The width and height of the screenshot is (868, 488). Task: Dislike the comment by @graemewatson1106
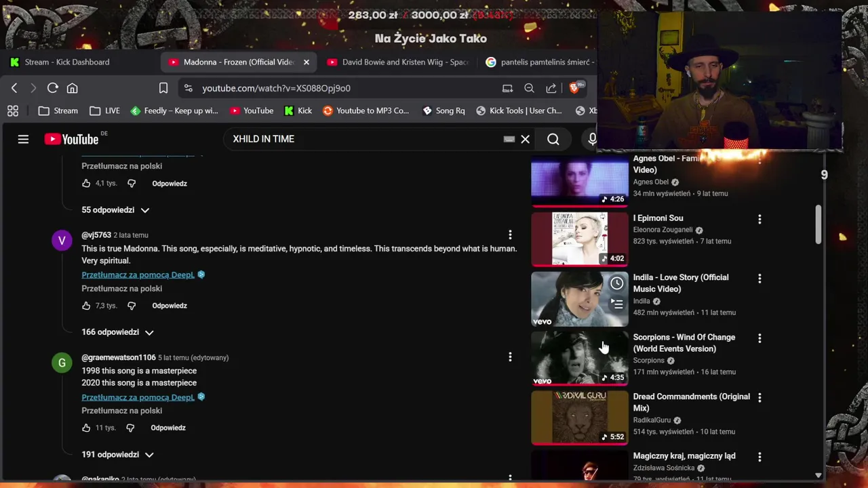[130, 428]
